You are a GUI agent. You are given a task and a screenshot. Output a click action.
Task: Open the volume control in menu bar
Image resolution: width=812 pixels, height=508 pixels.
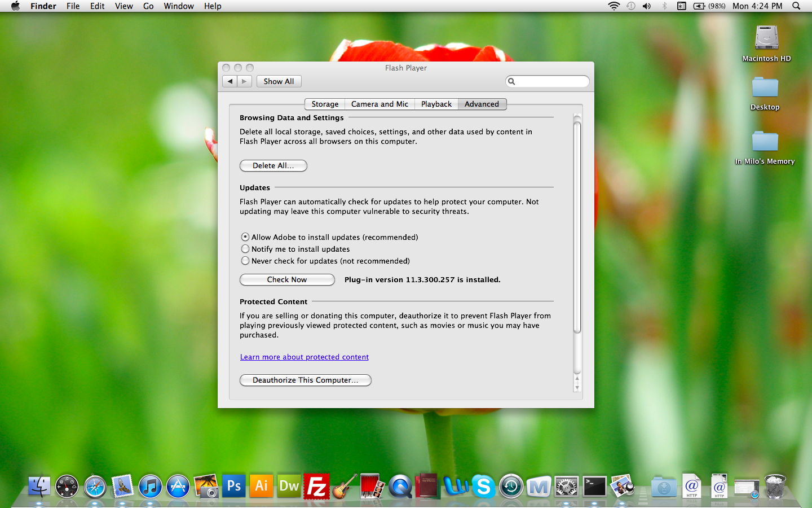pos(647,6)
